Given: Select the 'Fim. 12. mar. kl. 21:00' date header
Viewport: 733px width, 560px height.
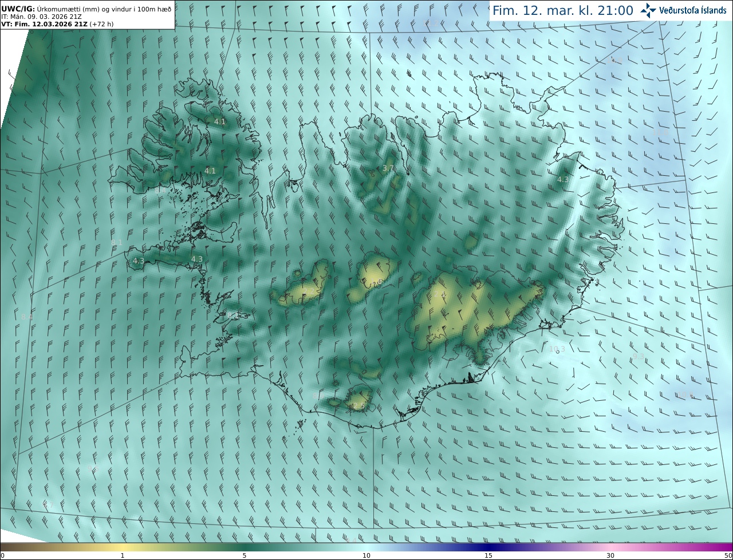Looking at the screenshot, I should [x=563, y=10].
